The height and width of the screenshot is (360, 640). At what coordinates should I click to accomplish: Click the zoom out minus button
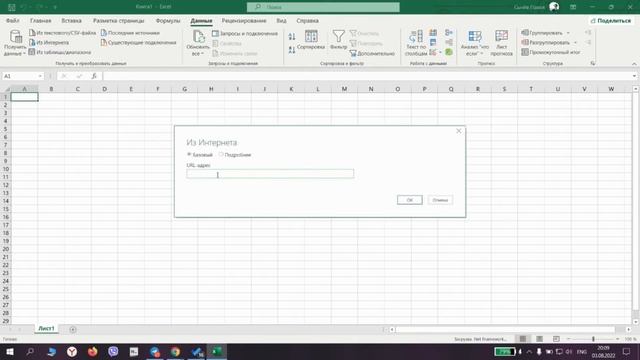[x=569, y=339]
